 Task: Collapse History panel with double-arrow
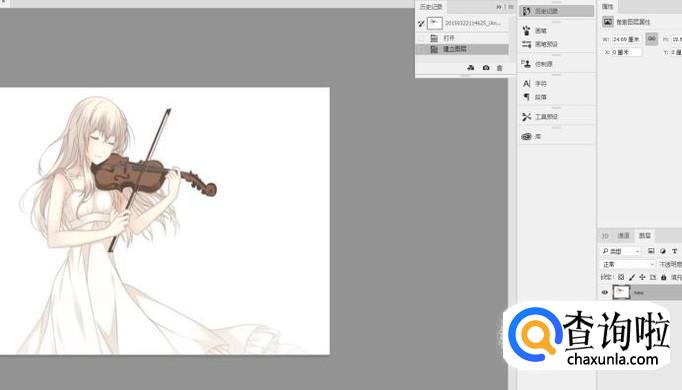499,7
